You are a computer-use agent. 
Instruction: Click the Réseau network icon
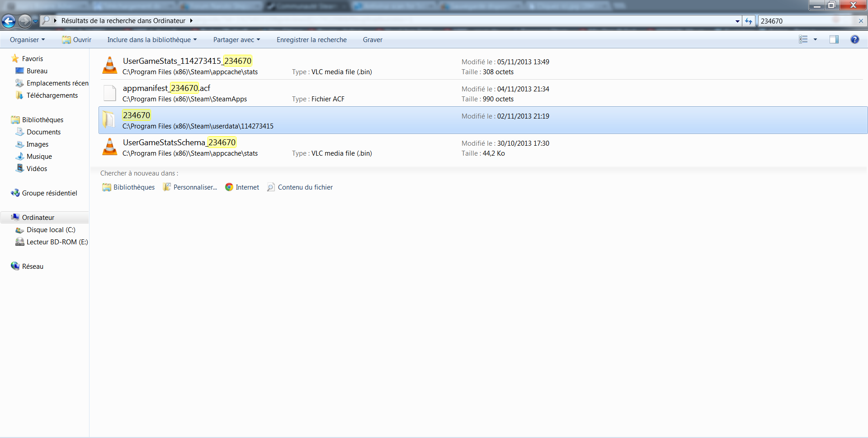15,267
